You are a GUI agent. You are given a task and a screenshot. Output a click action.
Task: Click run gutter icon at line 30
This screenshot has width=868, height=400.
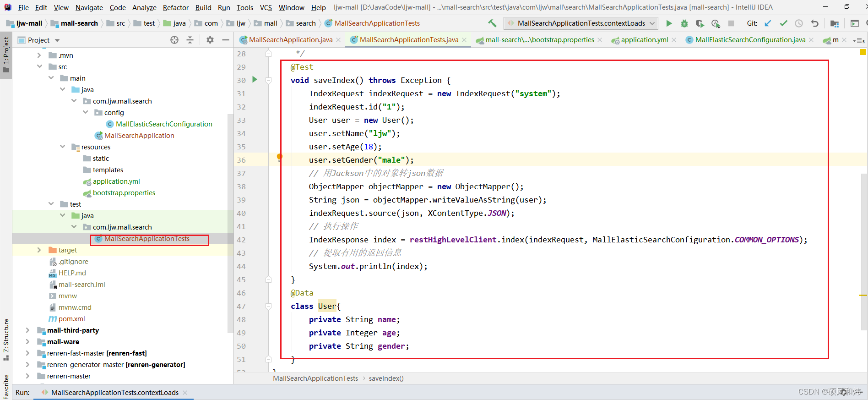tap(255, 80)
